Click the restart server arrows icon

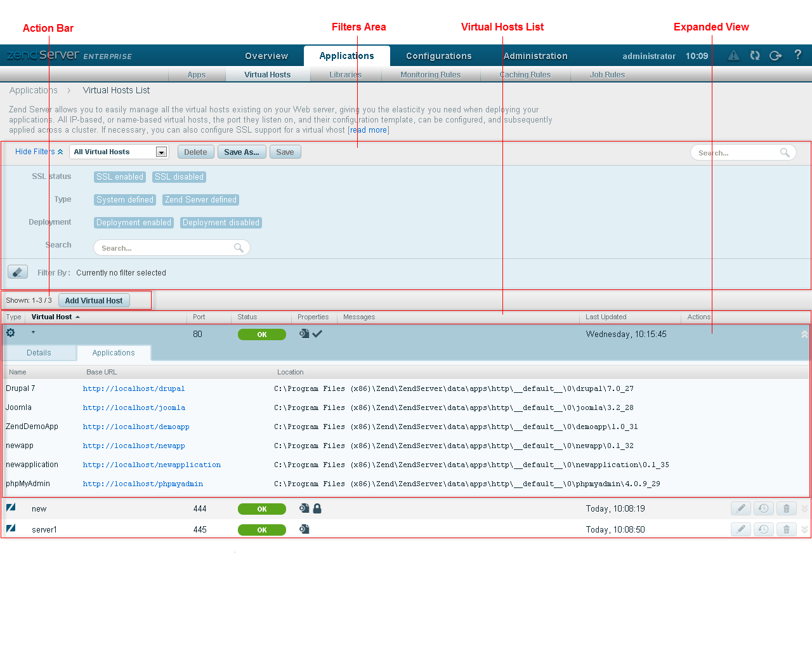pos(755,55)
